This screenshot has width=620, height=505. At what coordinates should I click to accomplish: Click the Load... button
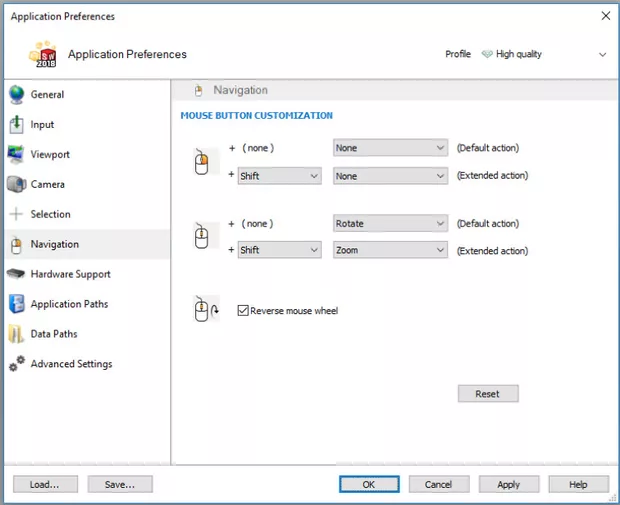(x=44, y=484)
